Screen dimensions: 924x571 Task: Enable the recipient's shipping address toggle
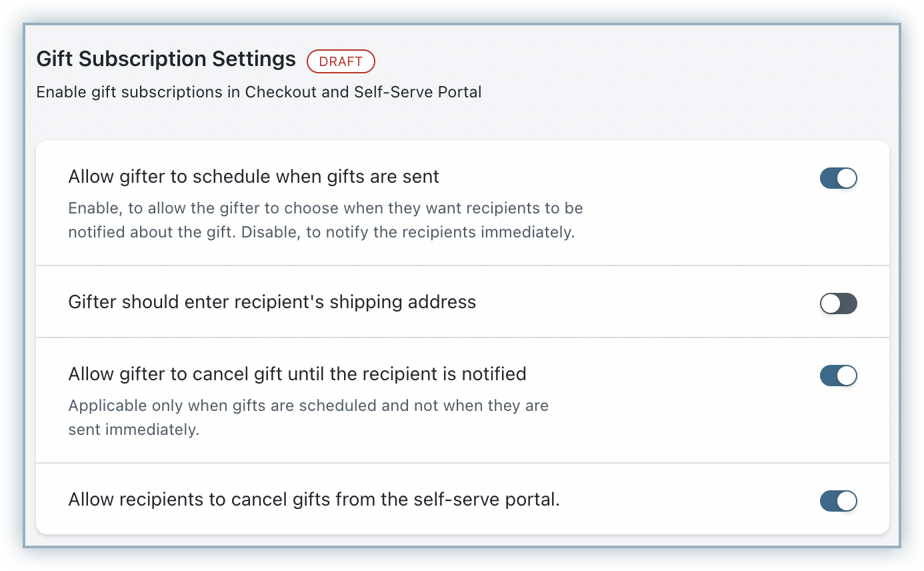[838, 304]
